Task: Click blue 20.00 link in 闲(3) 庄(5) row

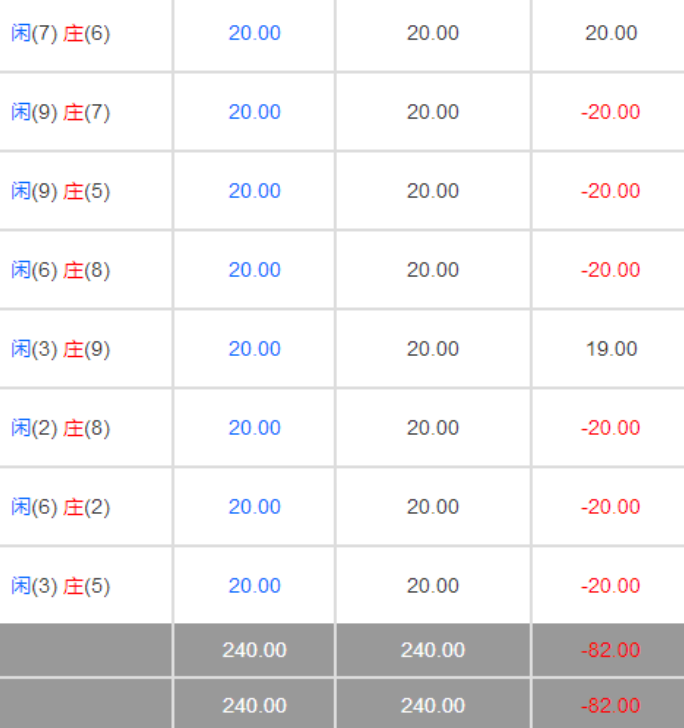Action: pyautogui.click(x=254, y=586)
